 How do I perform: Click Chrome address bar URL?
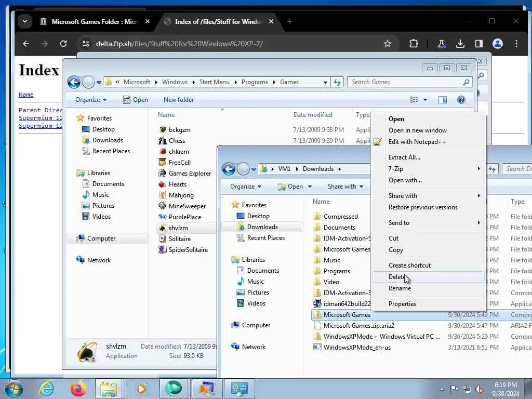coord(179,44)
